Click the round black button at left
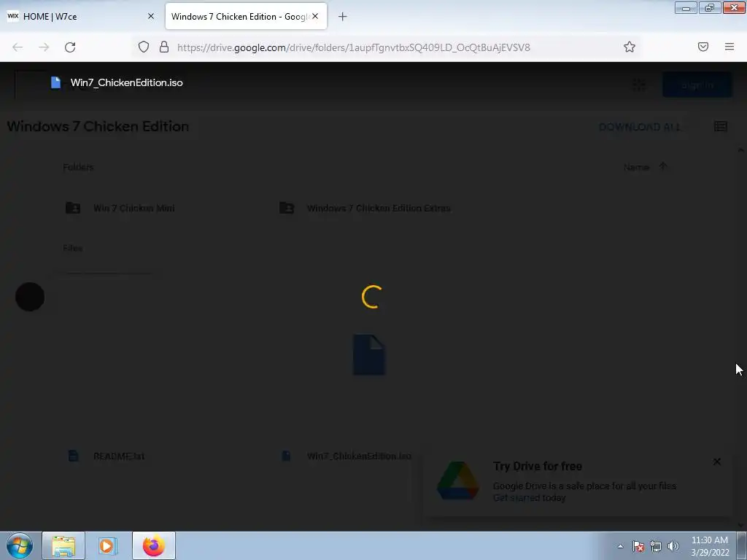The image size is (747, 560). click(x=30, y=297)
